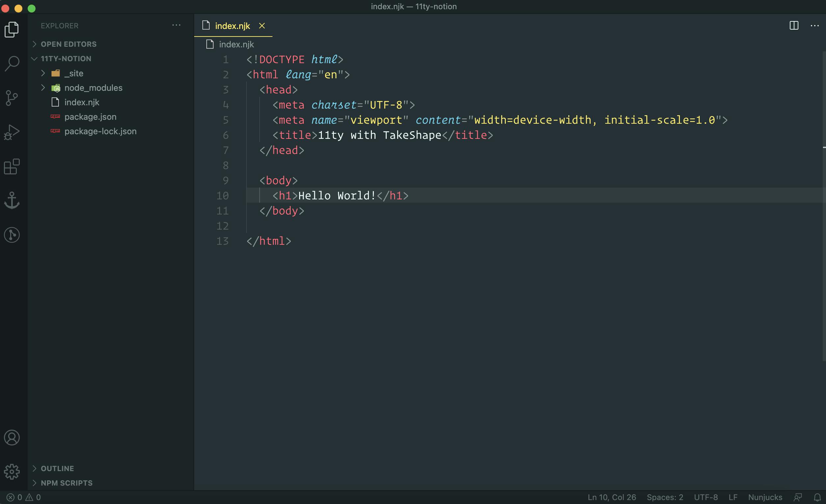Click Ln 10, Col 26 in status bar
The width and height of the screenshot is (826, 504).
point(612,497)
